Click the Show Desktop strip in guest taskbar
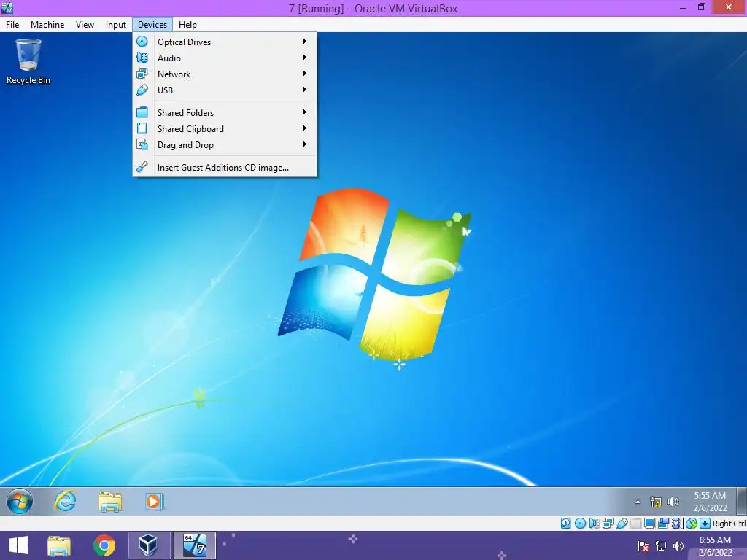 (741, 501)
